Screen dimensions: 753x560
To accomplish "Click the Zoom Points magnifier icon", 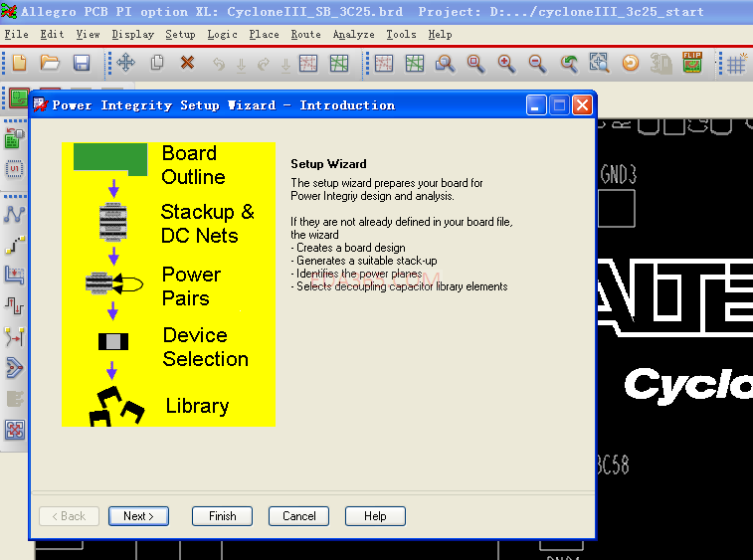I will (x=445, y=64).
